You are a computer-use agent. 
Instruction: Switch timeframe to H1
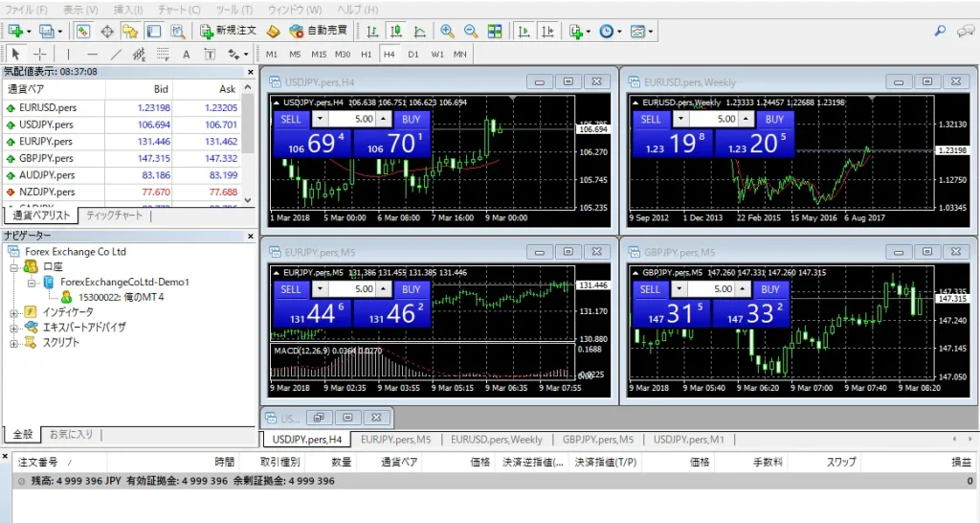[366, 54]
